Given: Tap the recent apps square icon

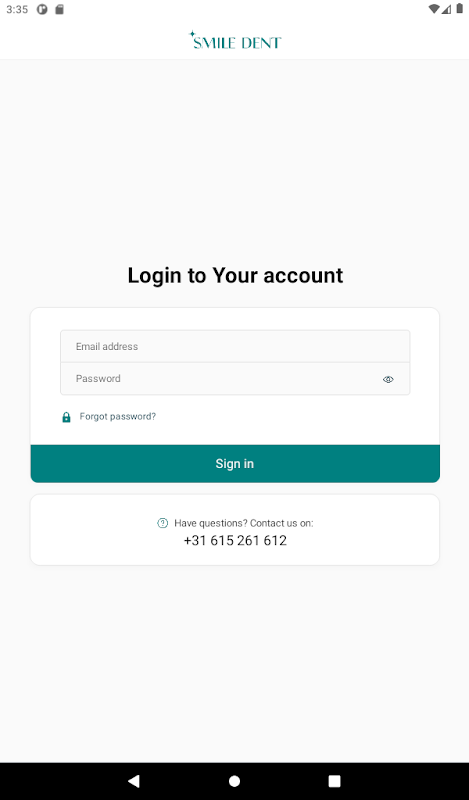Looking at the screenshot, I should (x=334, y=781).
